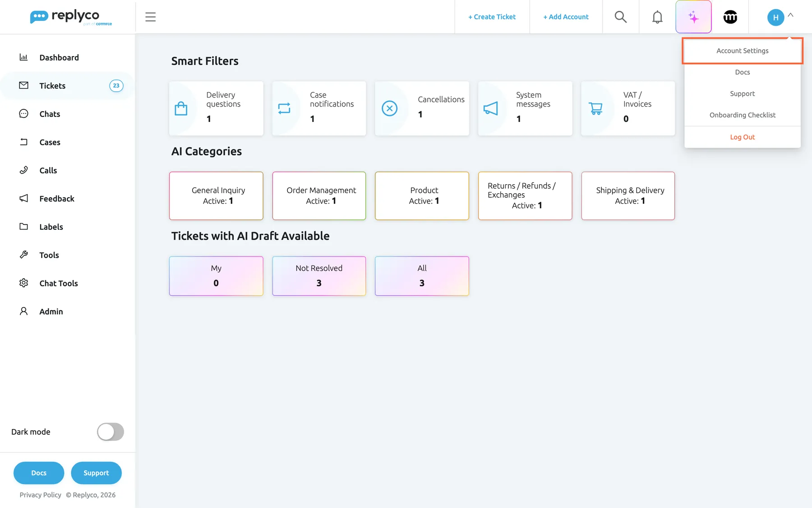Select Account Settings from profile menu
812x508 pixels.
(x=743, y=51)
